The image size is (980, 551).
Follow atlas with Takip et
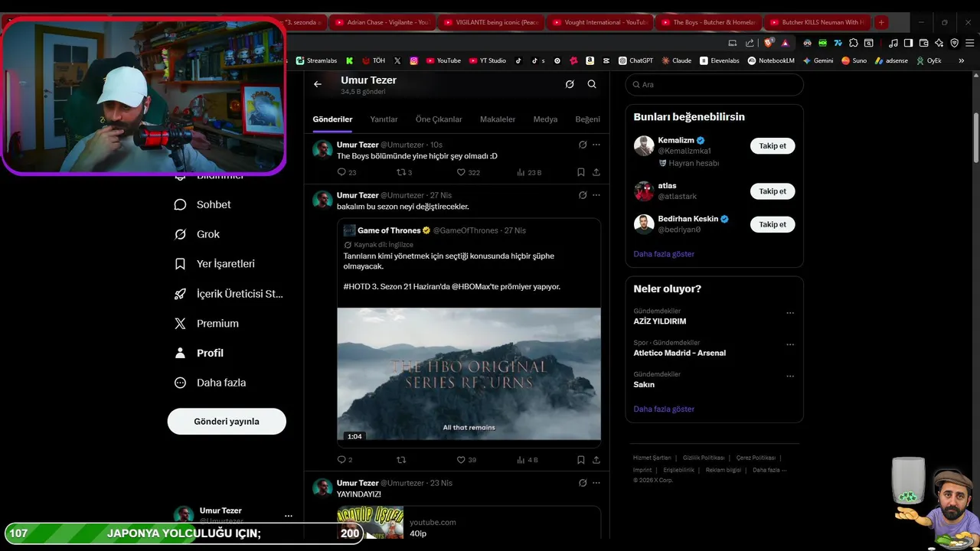pos(773,191)
